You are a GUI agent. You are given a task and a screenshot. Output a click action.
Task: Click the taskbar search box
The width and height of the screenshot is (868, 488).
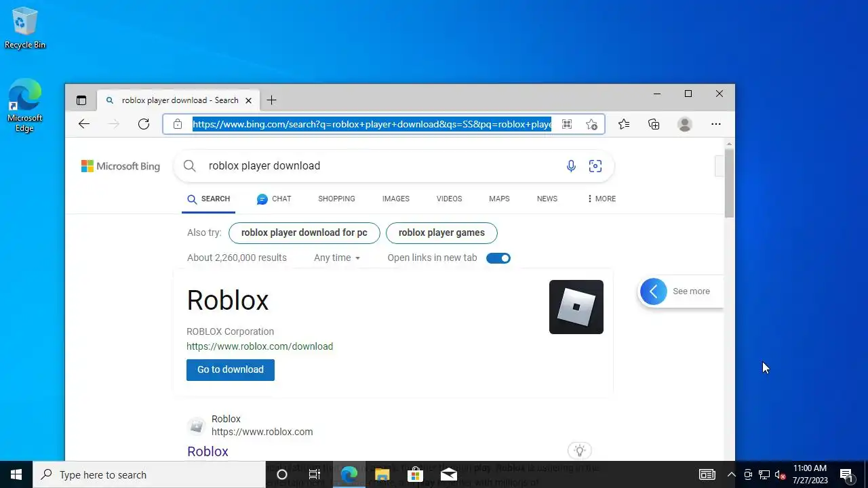[x=149, y=474]
